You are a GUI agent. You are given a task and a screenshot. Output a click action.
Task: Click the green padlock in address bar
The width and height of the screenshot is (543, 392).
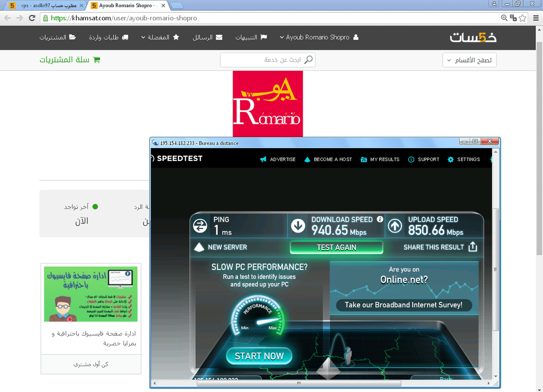(45, 19)
